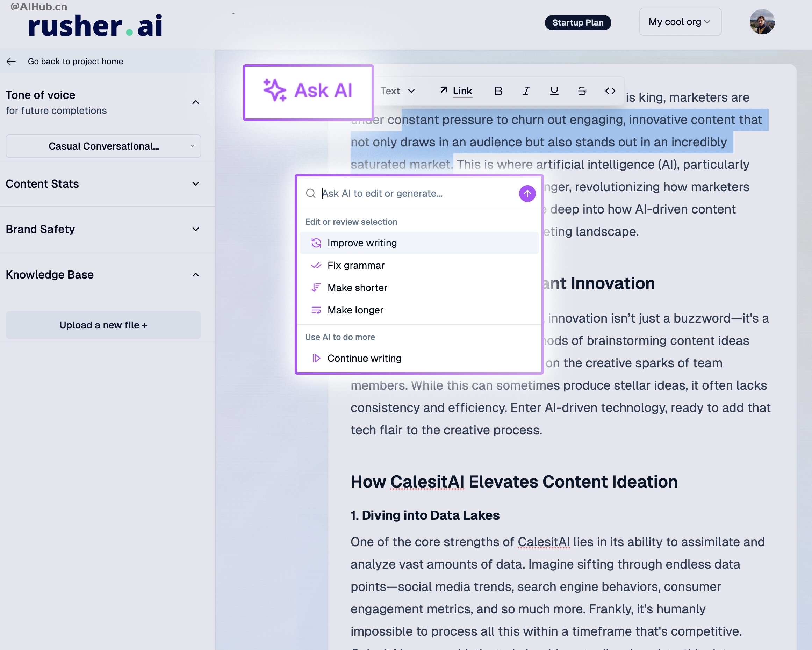
Task: Click Upload a new file button
Action: coord(103,325)
